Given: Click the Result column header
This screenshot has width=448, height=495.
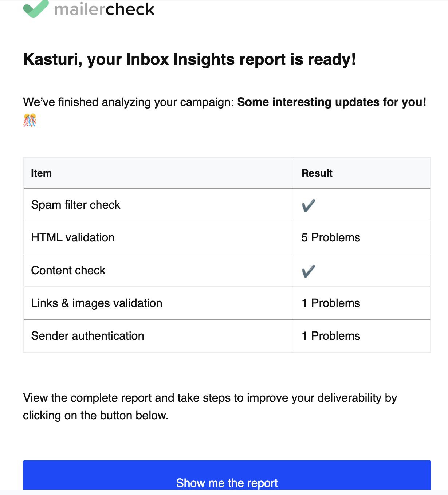Looking at the screenshot, I should click(x=317, y=173).
